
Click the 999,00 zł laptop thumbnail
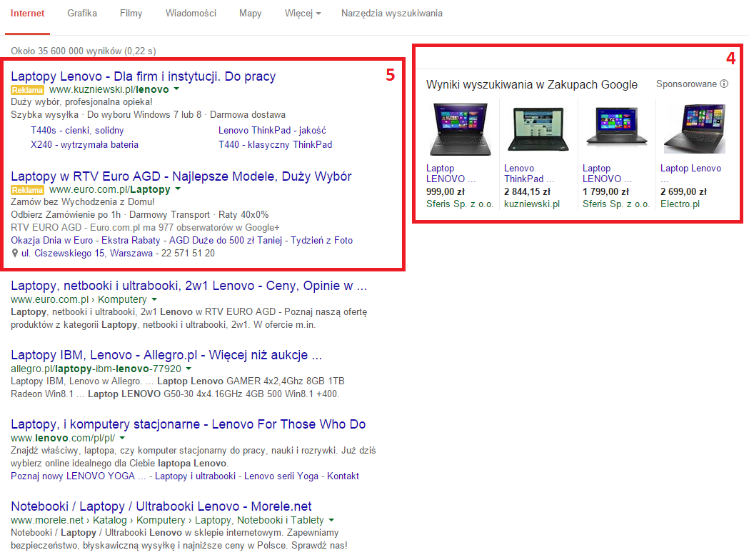click(461, 129)
